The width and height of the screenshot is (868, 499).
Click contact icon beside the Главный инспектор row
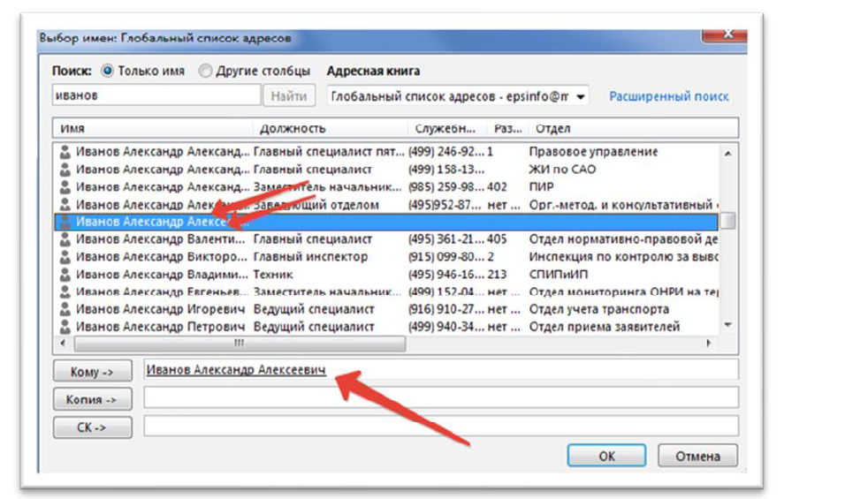click(x=65, y=256)
